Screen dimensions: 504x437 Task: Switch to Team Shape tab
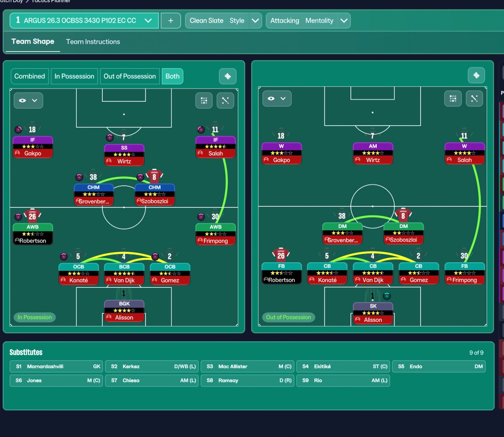[33, 41]
